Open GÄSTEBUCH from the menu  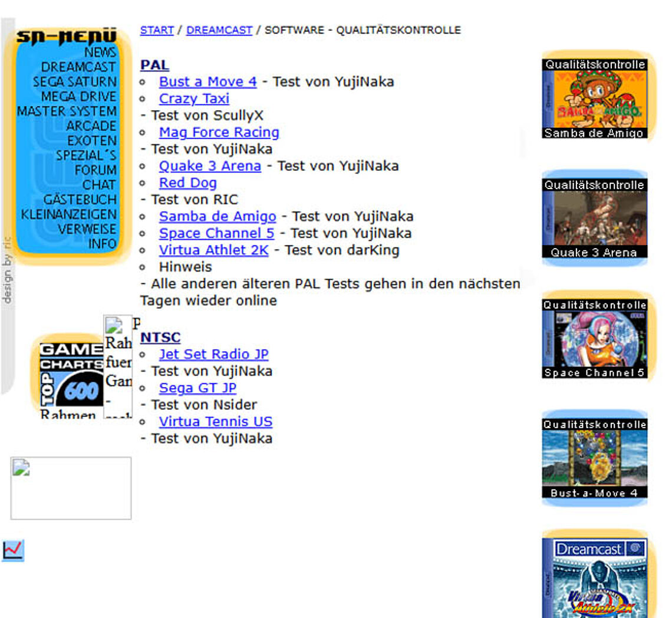point(80,200)
